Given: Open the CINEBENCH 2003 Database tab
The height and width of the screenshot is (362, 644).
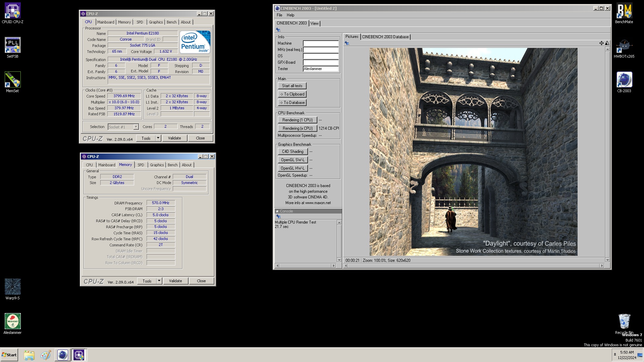Looking at the screenshot, I should coord(385,37).
